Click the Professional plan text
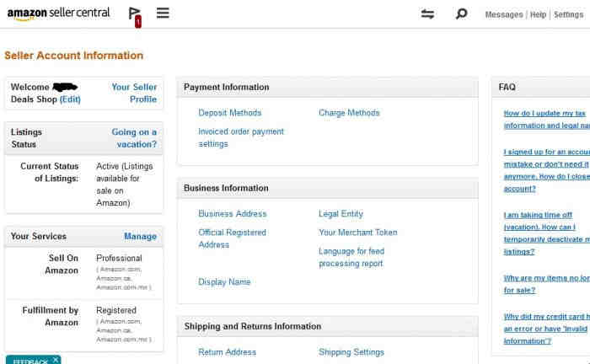Image resolution: width=590 pixels, height=364 pixels. pos(119,259)
